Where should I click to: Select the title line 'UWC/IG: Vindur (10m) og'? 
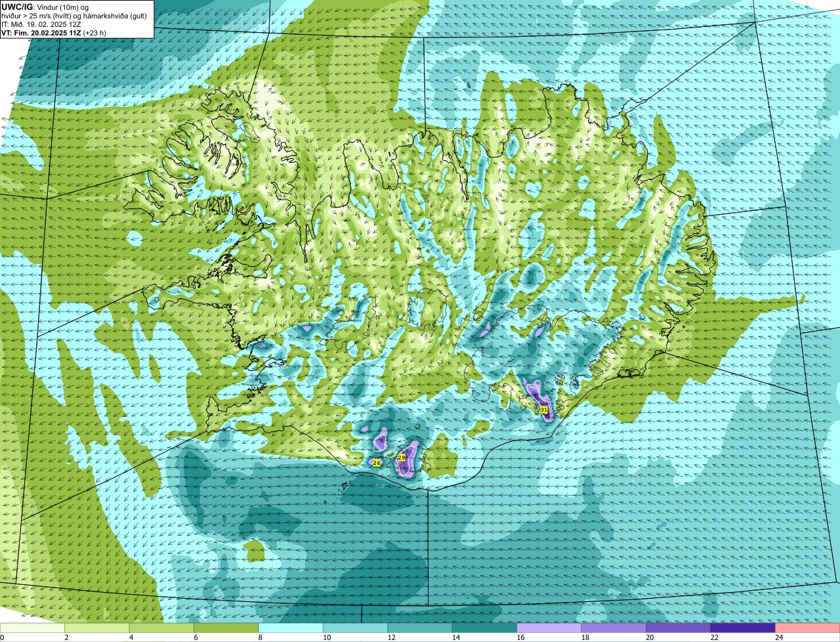[45, 7]
